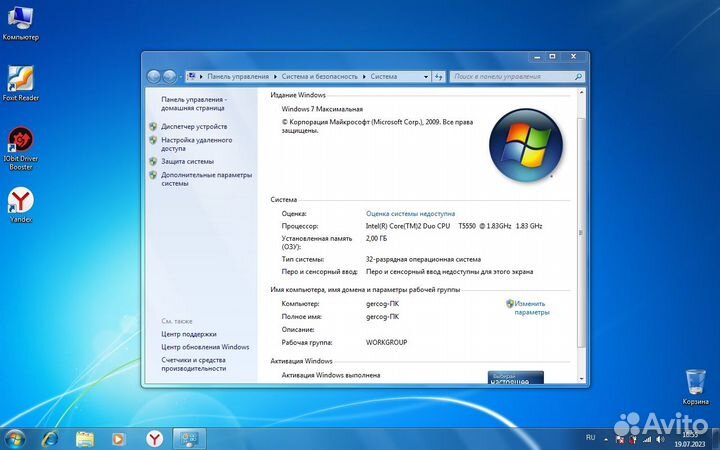The height and width of the screenshot is (450, 720).
Task: Maximize the Система window
Action: click(552, 56)
